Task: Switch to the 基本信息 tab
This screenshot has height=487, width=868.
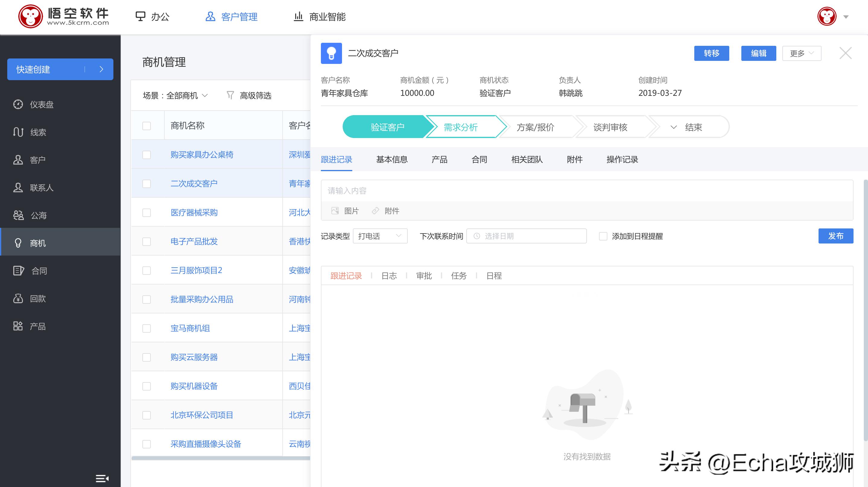Action: click(391, 160)
